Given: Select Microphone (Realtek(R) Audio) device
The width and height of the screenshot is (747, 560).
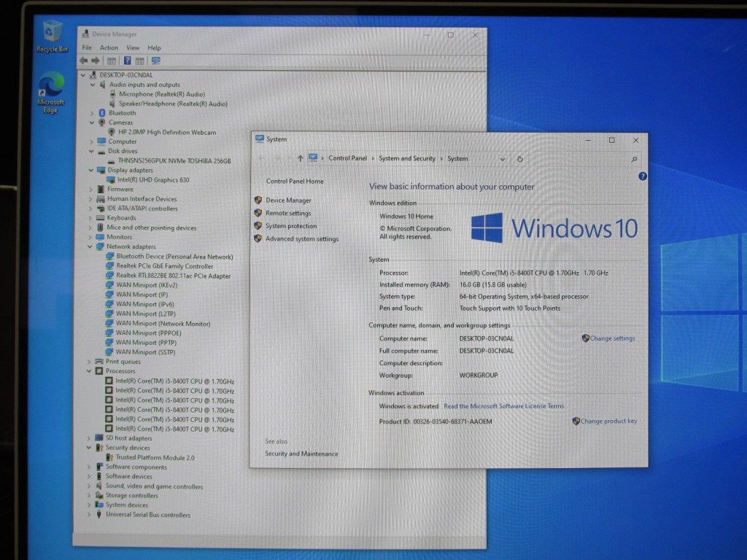Looking at the screenshot, I should 161,94.
